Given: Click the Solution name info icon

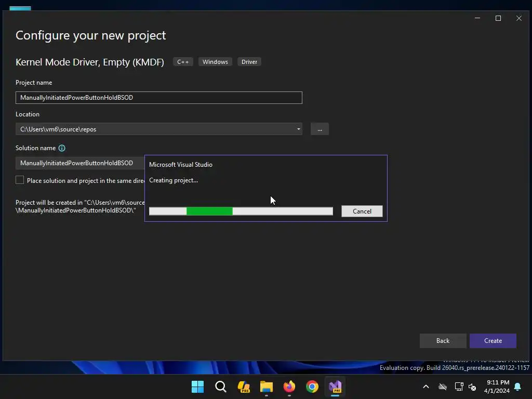Looking at the screenshot, I should (x=62, y=148).
